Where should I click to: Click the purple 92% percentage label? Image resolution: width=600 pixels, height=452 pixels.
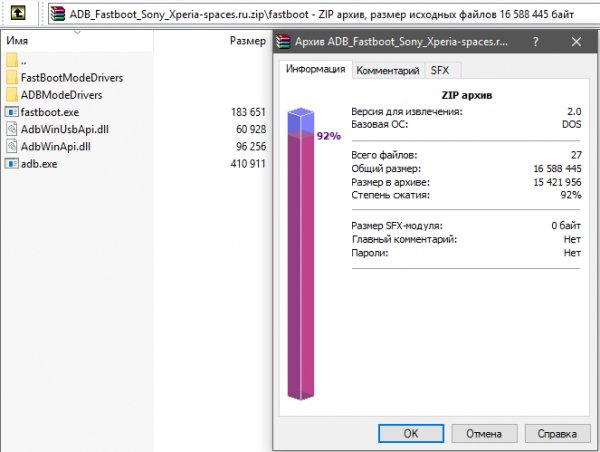(329, 136)
